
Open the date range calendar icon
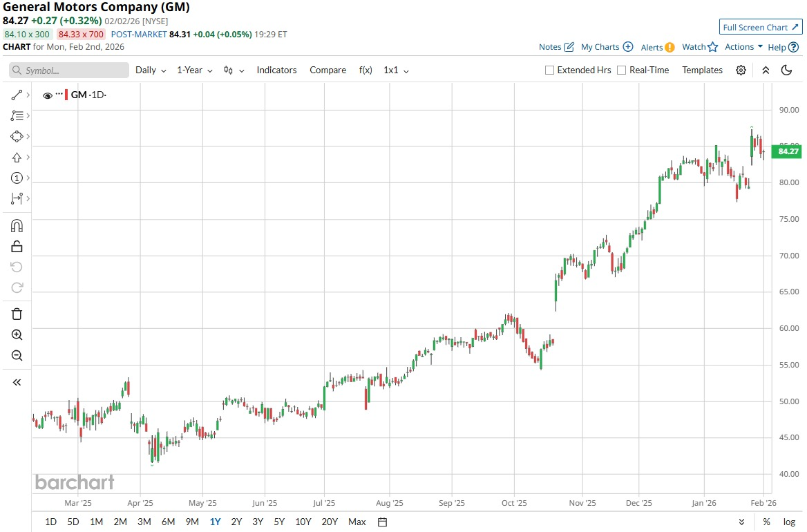pos(383,522)
